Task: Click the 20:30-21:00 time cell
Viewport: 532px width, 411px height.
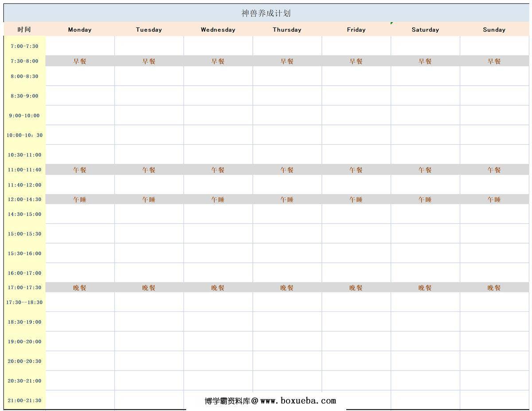Action: 25,380
